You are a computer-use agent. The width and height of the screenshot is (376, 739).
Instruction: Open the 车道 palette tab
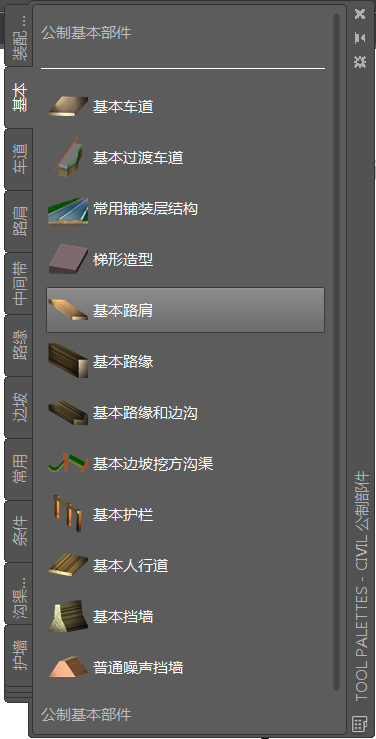pos(19,159)
